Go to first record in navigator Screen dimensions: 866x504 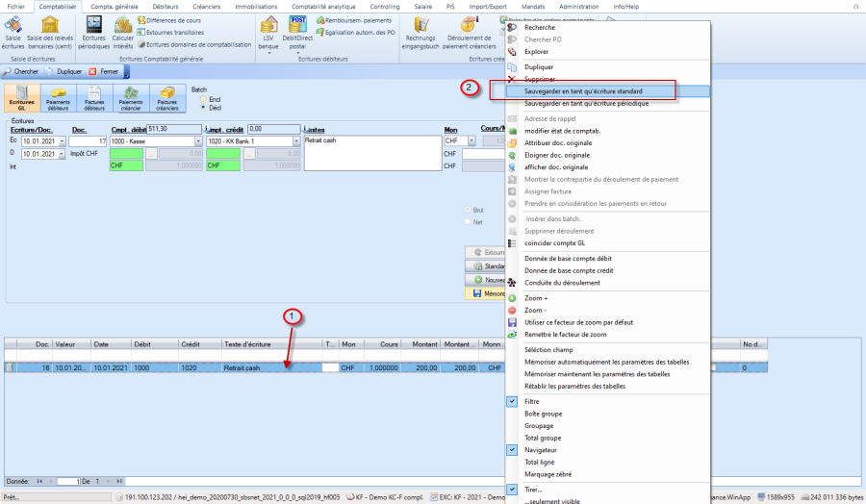39,481
